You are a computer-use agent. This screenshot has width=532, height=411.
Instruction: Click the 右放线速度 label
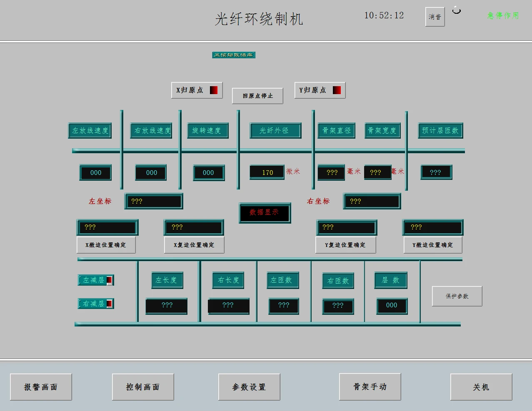(152, 131)
